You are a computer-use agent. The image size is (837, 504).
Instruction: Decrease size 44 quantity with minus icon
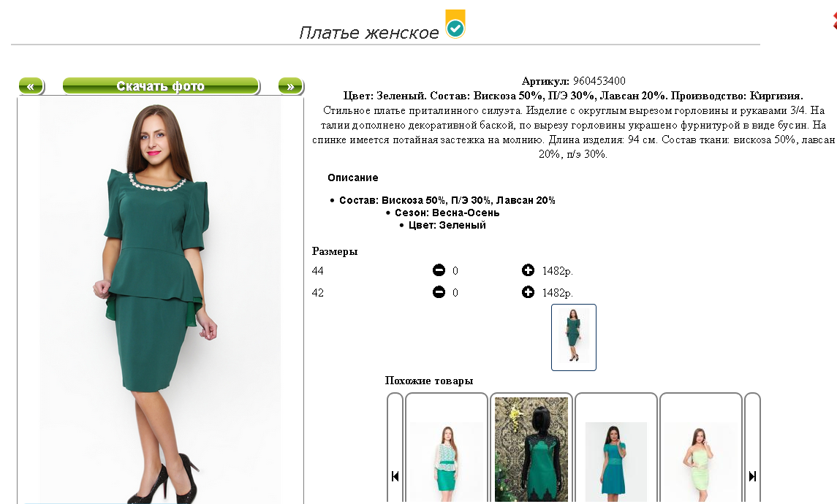click(x=439, y=270)
